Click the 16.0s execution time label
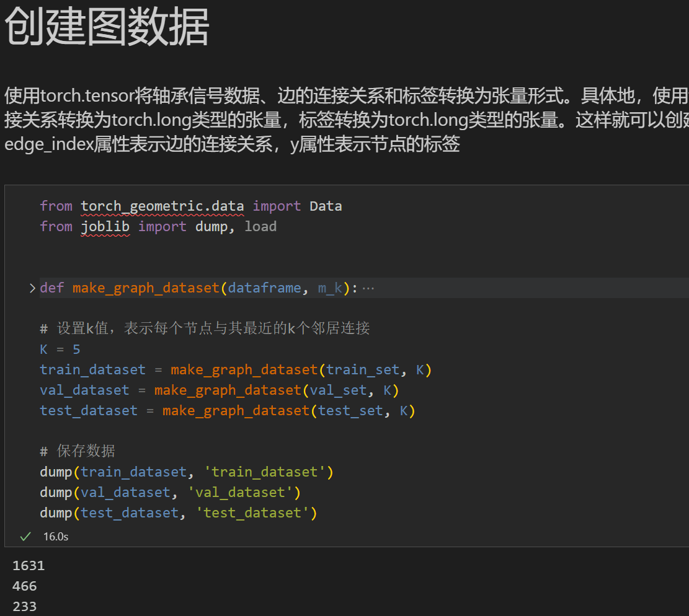This screenshot has width=689, height=616. pyautogui.click(x=56, y=537)
